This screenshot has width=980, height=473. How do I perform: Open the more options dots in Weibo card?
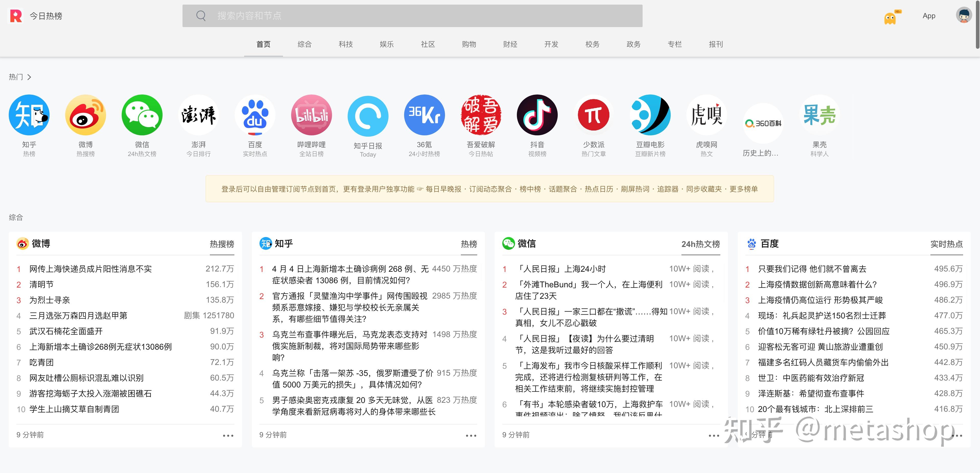tap(228, 435)
